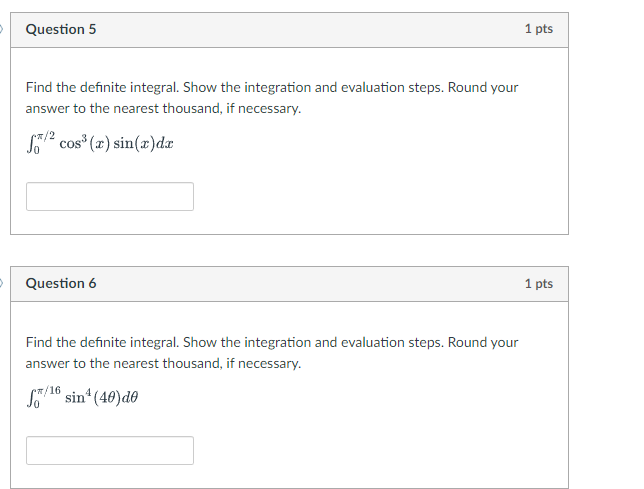Image resolution: width=644 pixels, height=489 pixels.
Task: Flag Question 6 using left-edge marker
Action: coord(3,284)
